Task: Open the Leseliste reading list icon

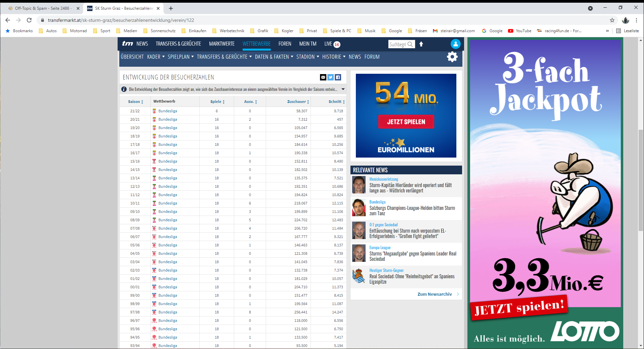Action: pyautogui.click(x=619, y=31)
